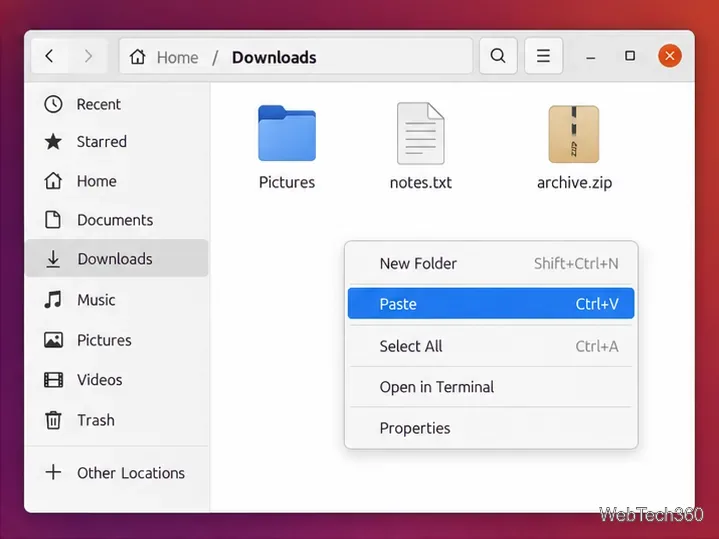The width and height of the screenshot is (719, 539).
Task: Close the Files window
Action: (669, 56)
